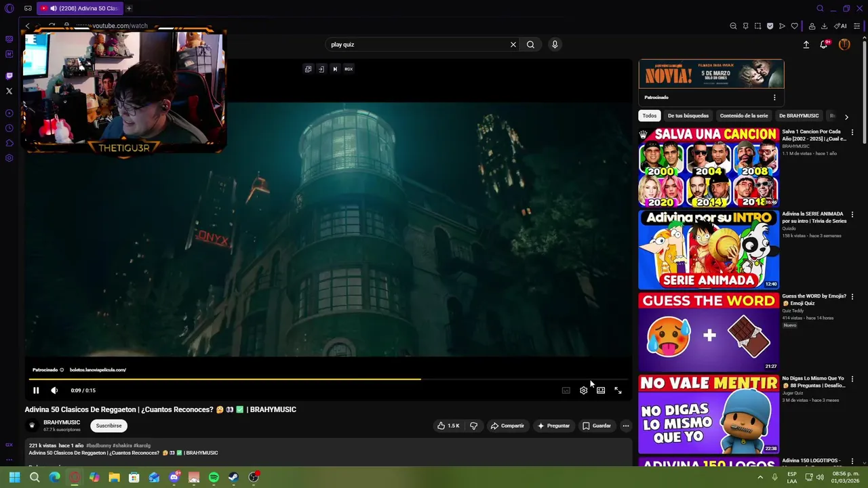Image resolution: width=868 pixels, height=488 pixels.
Task: Enter fullscreen mode in the player
Action: point(618,390)
